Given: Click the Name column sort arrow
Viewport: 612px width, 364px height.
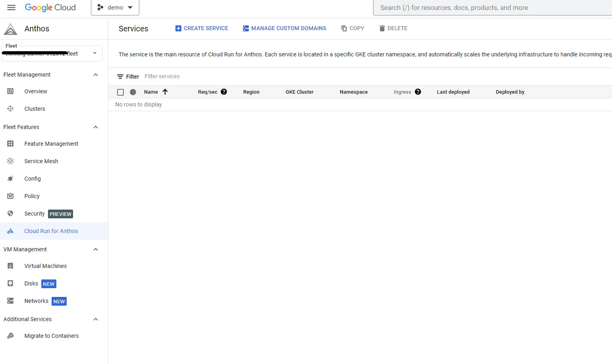Looking at the screenshot, I should [x=165, y=92].
